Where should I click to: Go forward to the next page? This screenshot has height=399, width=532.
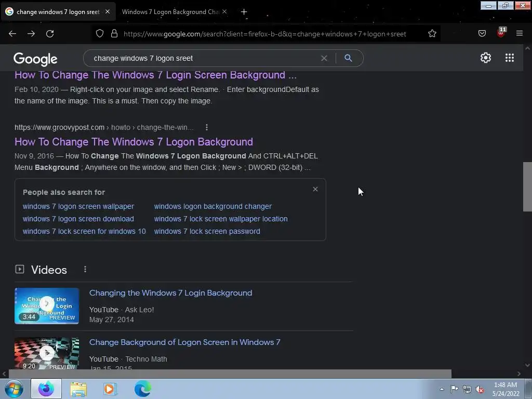(31, 34)
